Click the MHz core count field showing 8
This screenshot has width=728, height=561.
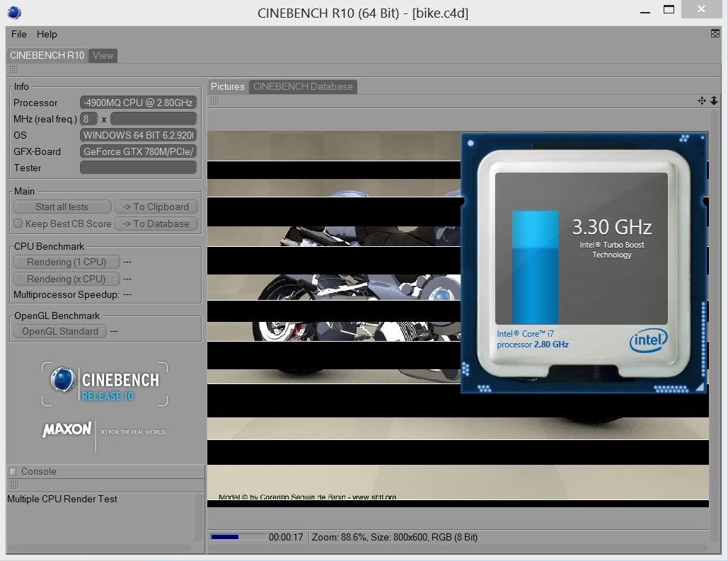point(88,119)
